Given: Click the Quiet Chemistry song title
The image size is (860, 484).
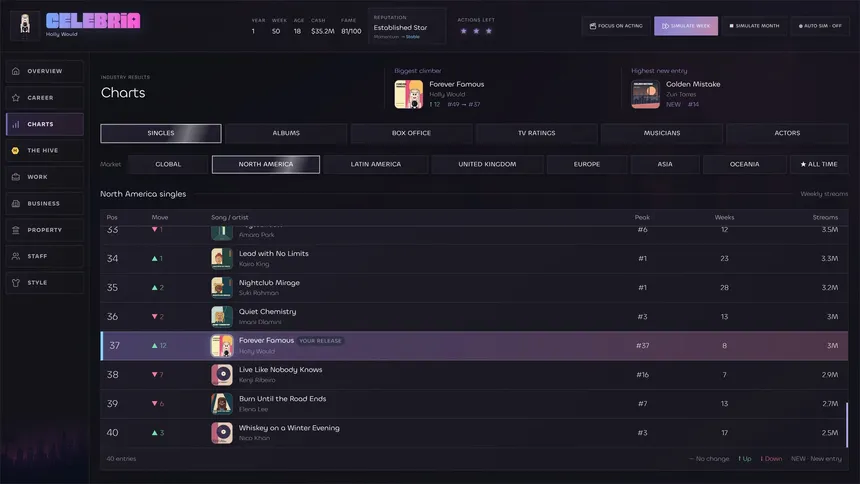Looking at the screenshot, I should (267, 311).
